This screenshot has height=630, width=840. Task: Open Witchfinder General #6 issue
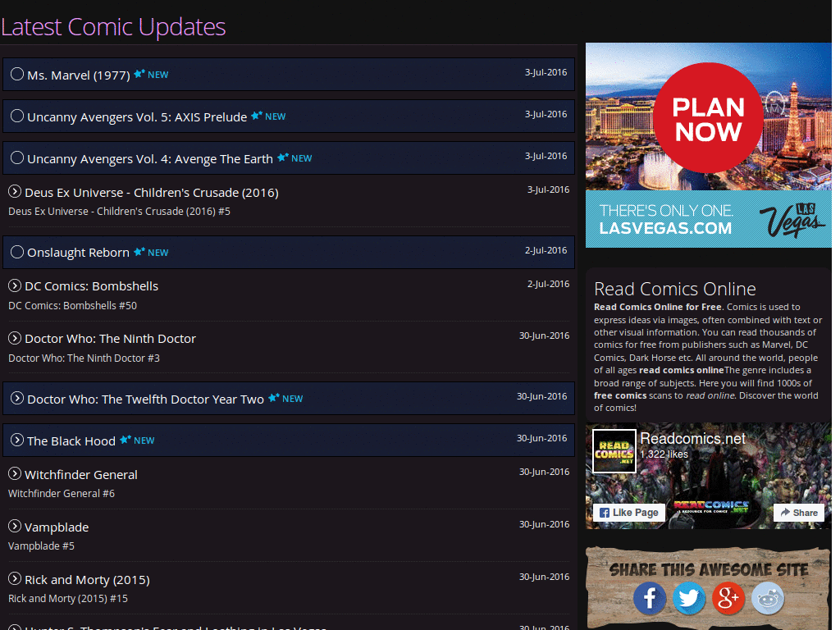(x=61, y=494)
